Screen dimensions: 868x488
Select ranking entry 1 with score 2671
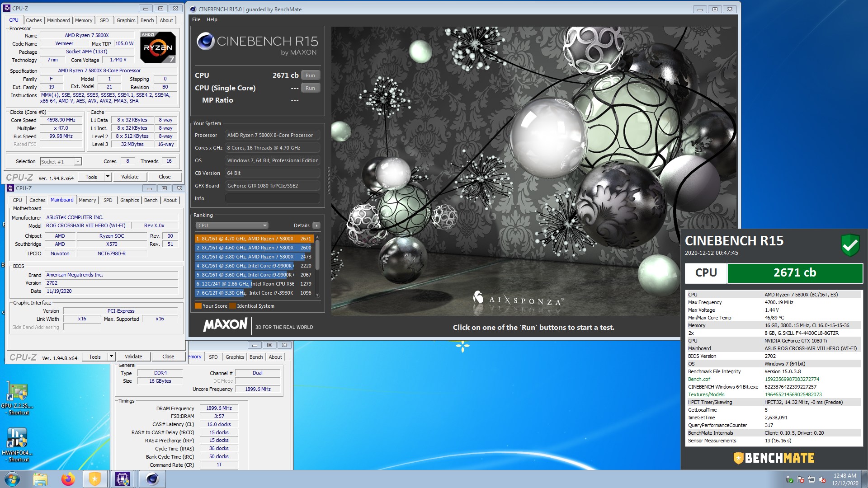coord(254,239)
